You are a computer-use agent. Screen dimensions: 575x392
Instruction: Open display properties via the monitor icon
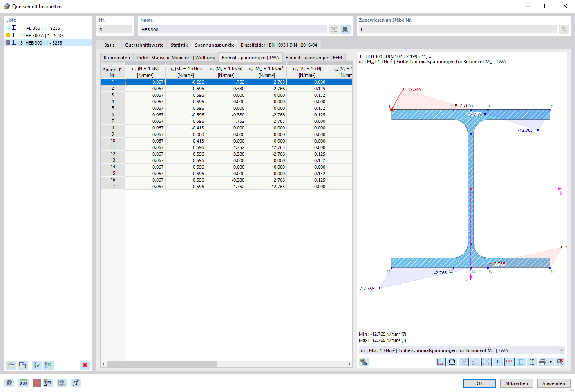tap(62, 383)
